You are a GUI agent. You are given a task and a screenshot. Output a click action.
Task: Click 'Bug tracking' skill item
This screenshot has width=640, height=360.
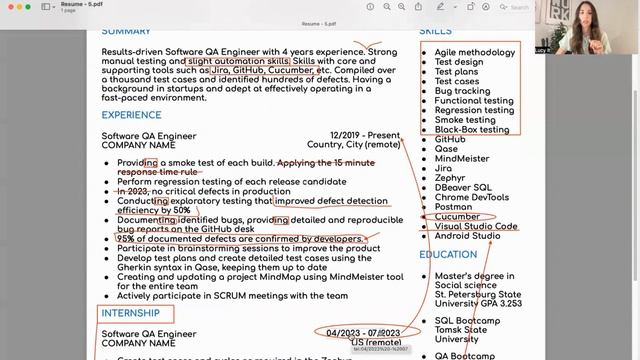pyautogui.click(x=462, y=91)
